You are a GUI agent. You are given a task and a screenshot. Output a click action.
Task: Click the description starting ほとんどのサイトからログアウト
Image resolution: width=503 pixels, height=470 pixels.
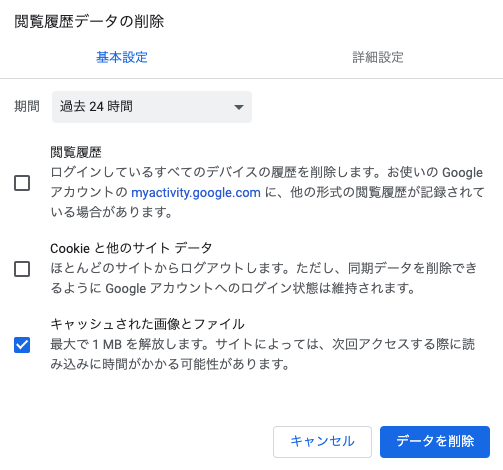(x=263, y=278)
